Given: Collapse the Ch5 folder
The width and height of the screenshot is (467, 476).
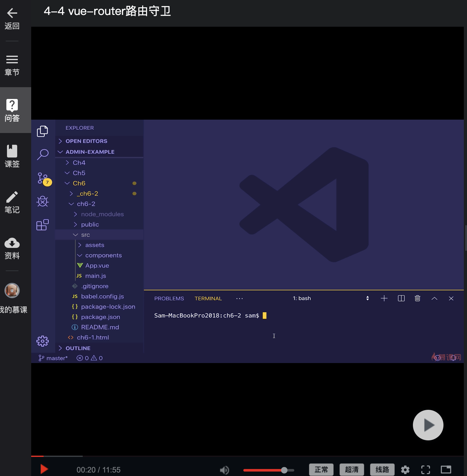Looking at the screenshot, I should [99, 173].
